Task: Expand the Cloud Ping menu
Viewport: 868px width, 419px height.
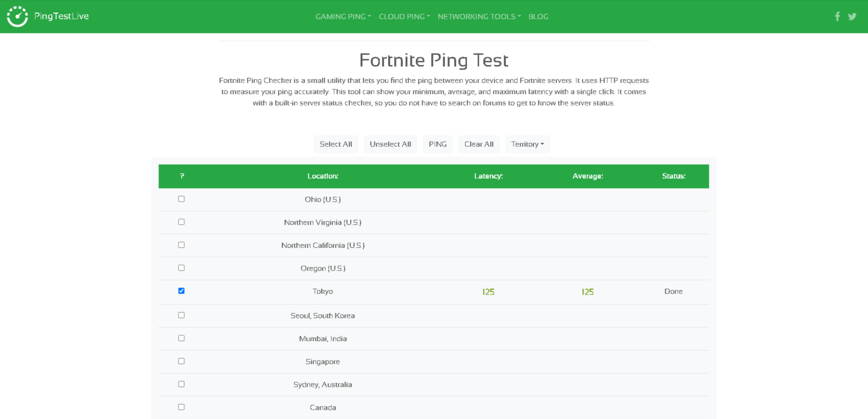Action: [x=404, y=17]
